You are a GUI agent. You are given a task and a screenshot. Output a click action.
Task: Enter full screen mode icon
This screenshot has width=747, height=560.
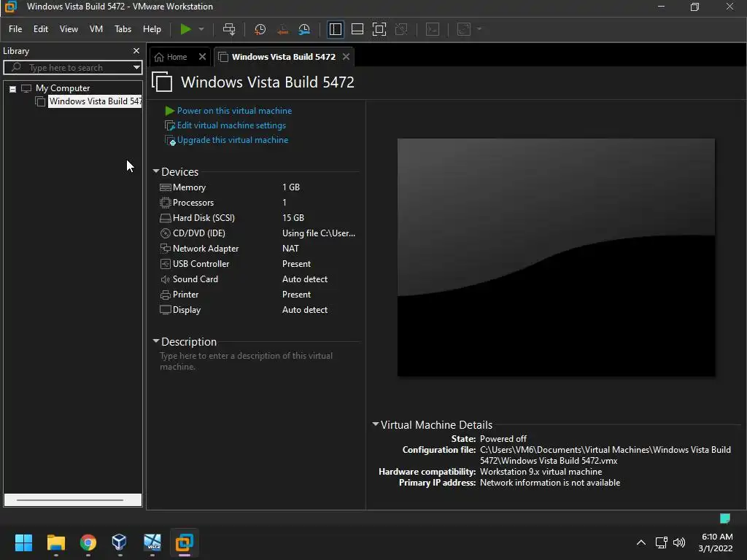point(379,29)
